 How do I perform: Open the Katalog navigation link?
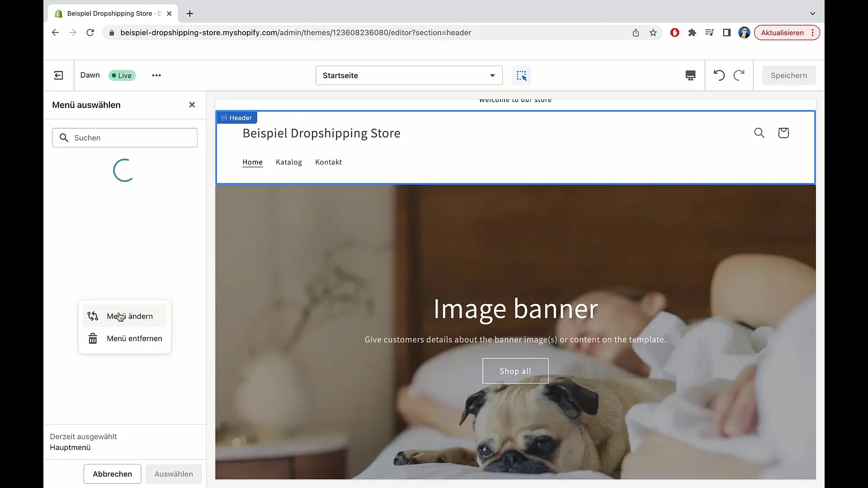(289, 162)
